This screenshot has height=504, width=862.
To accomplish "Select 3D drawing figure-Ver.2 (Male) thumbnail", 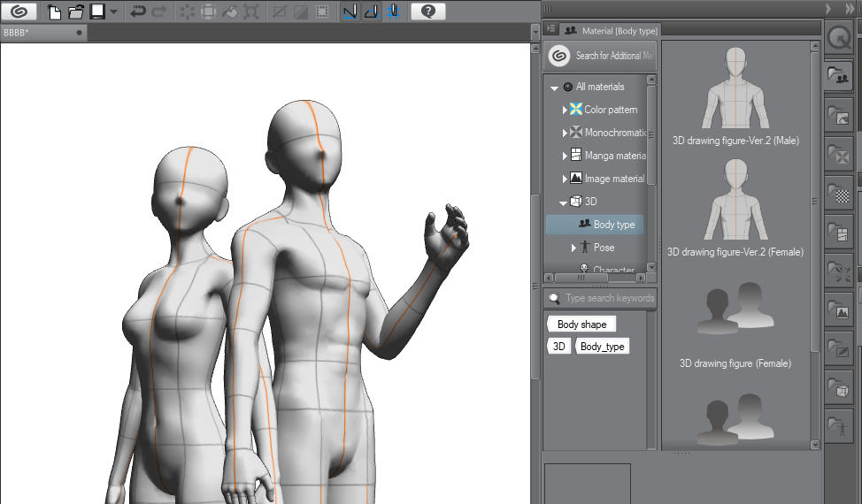I will (736, 88).
